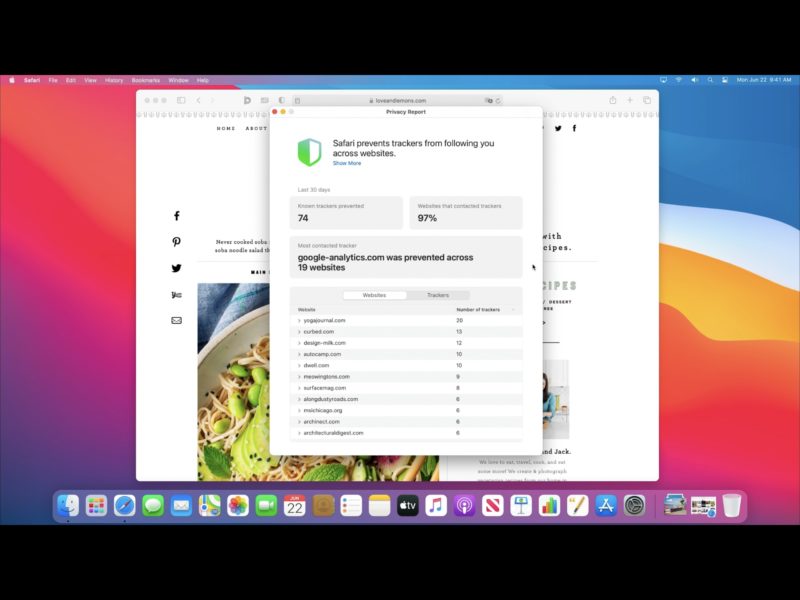
Task: Click the Twitter bird in website header
Action: tap(558, 129)
